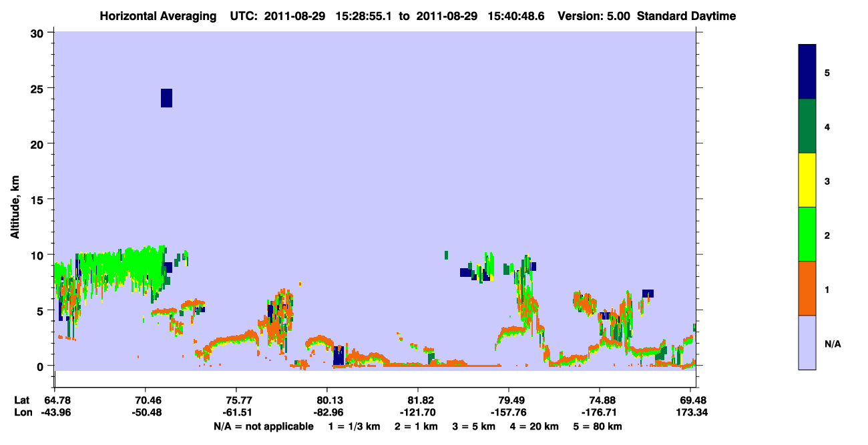The height and width of the screenshot is (445, 868).
Task: Click the 'Lon' row label
Action: pyautogui.click(x=23, y=412)
